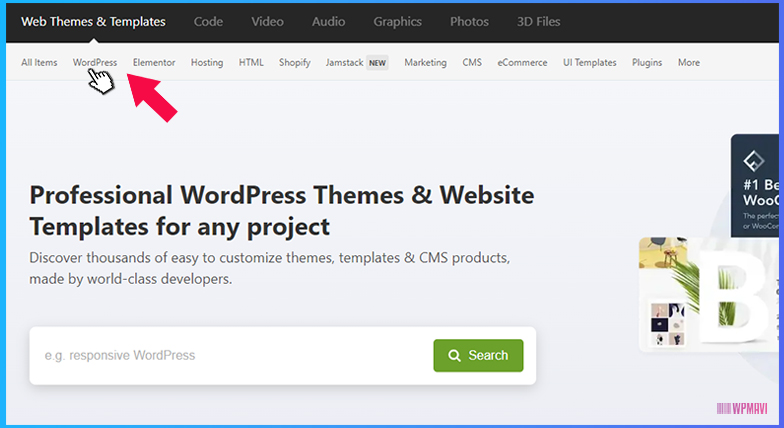The image size is (784, 428).
Task: Open the Plugins category
Action: (x=646, y=62)
